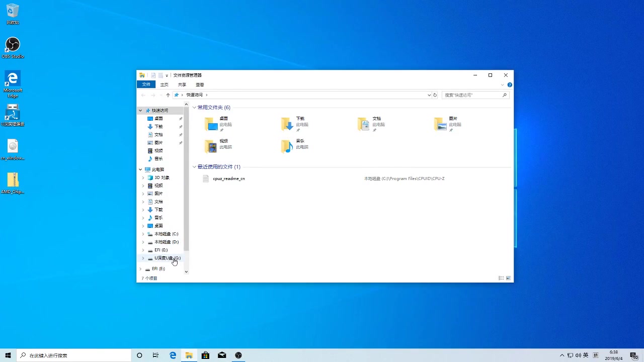The image size is (644, 362).
Task: Click the help question mark icon
Action: point(510,85)
